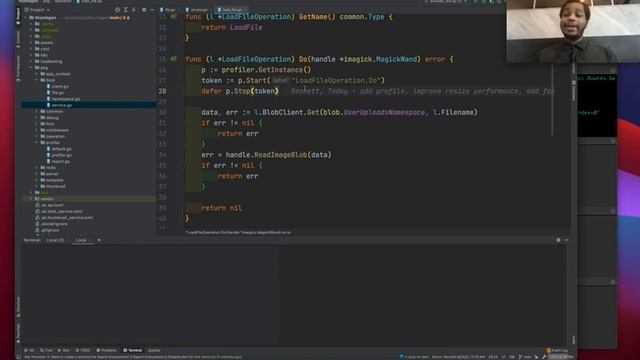640x360 pixels.
Task: Open the Find tool window button
Action: [x=46, y=350]
